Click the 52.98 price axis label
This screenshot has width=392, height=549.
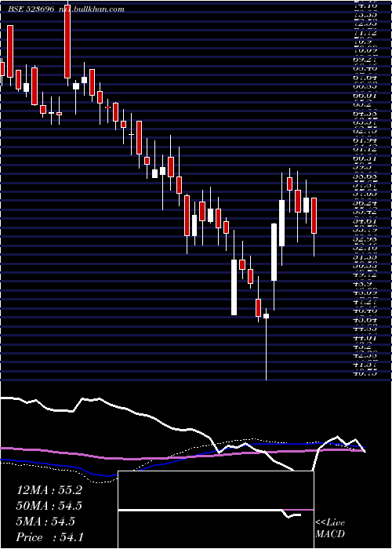pyautogui.click(x=365, y=239)
